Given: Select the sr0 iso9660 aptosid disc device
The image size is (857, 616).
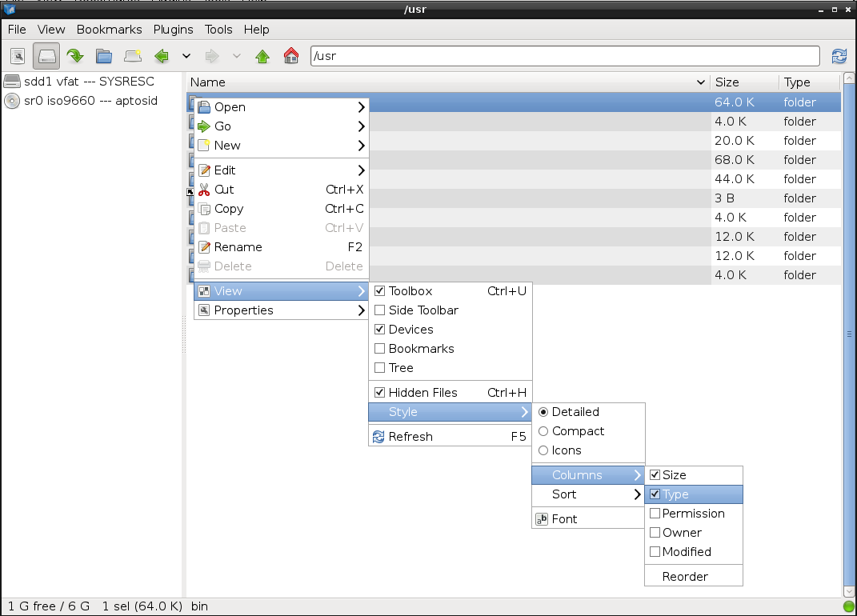Looking at the screenshot, I should pyautogui.click(x=81, y=101).
